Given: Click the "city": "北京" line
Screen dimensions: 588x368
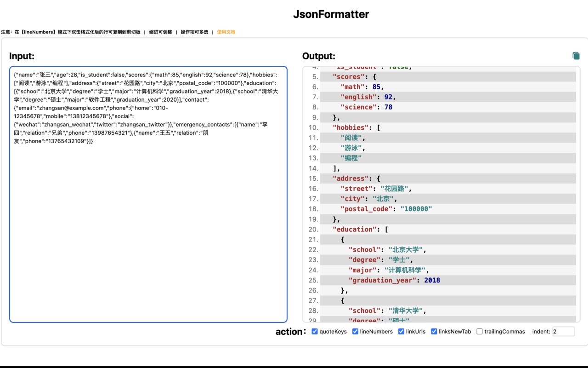Looking at the screenshot, I should pos(448,198).
